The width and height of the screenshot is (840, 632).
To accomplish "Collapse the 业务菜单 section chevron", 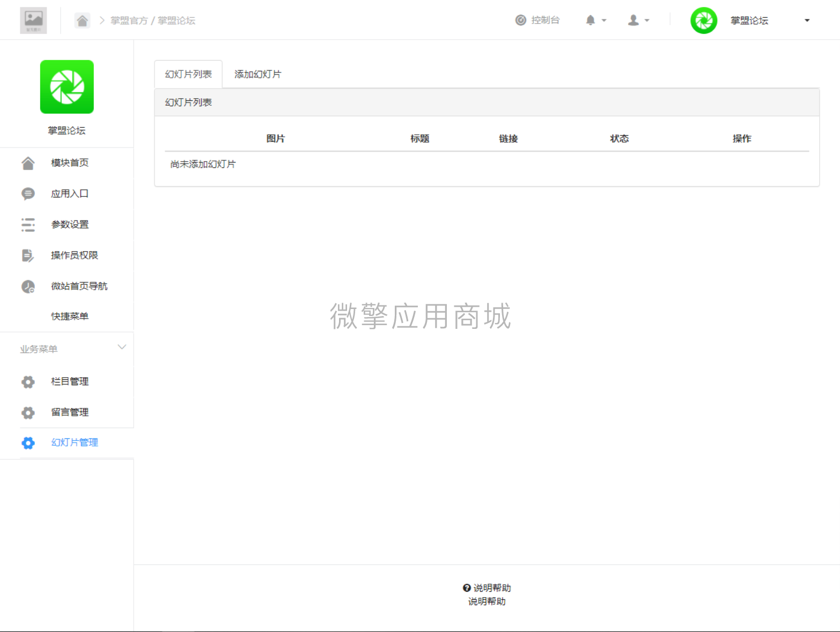I will point(122,347).
